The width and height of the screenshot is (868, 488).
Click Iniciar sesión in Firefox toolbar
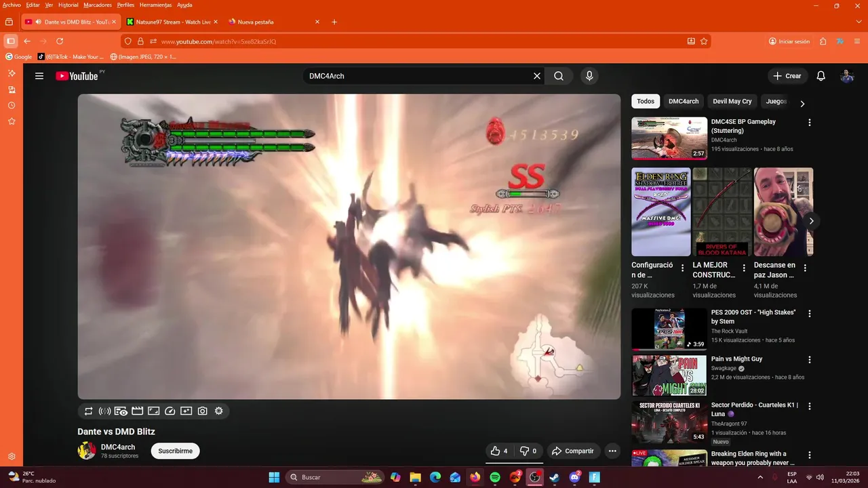pyautogui.click(x=789, y=41)
